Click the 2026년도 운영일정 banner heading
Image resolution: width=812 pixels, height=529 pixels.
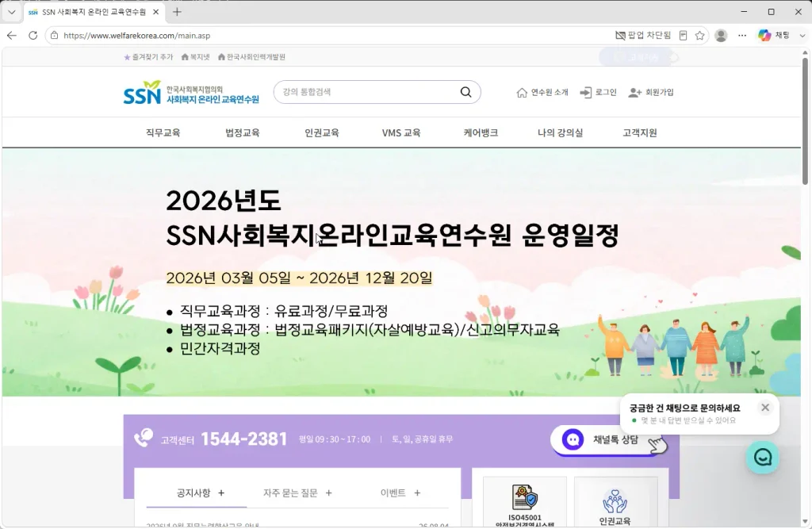point(392,218)
